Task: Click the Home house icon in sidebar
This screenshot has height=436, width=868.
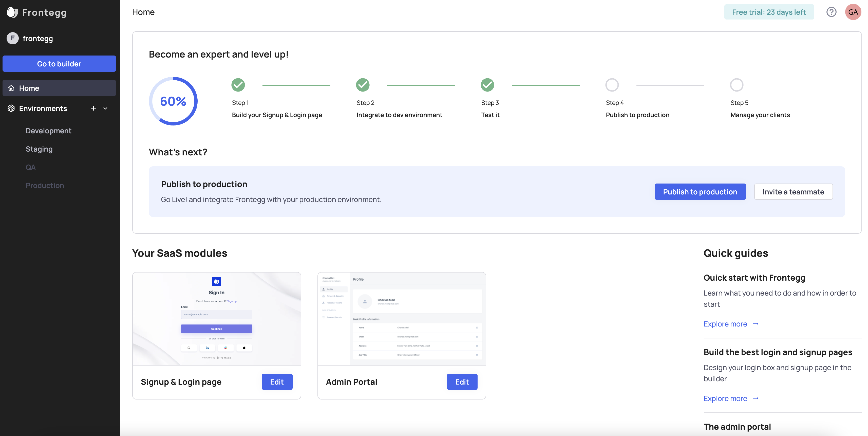Action: point(11,88)
